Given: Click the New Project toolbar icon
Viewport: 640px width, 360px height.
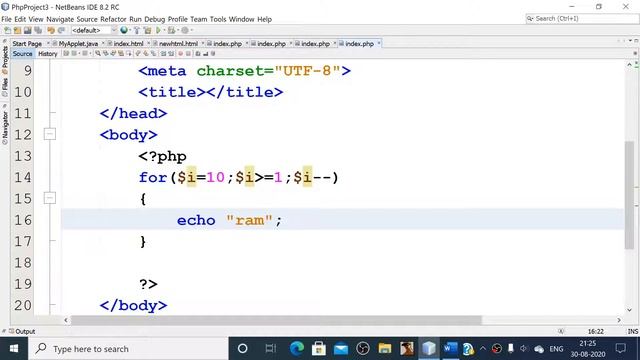Looking at the screenshot, I should 18,30.
